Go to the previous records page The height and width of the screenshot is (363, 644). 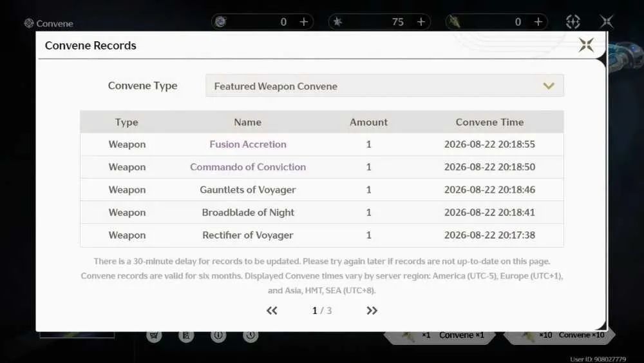tap(272, 310)
